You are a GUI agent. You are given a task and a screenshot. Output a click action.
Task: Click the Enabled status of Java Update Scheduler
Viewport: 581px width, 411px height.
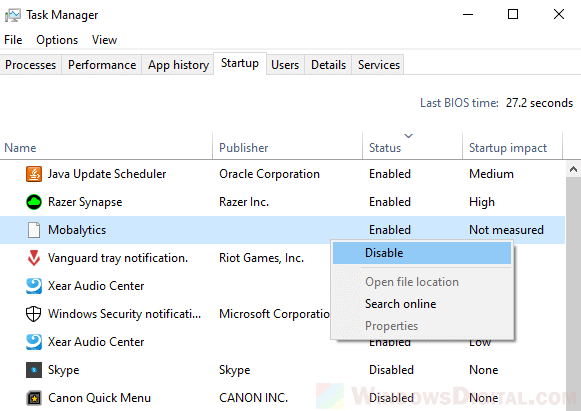pyautogui.click(x=390, y=174)
